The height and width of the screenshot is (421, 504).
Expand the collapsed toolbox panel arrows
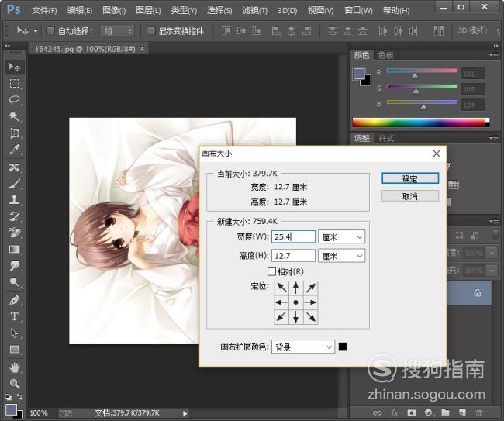(8, 46)
